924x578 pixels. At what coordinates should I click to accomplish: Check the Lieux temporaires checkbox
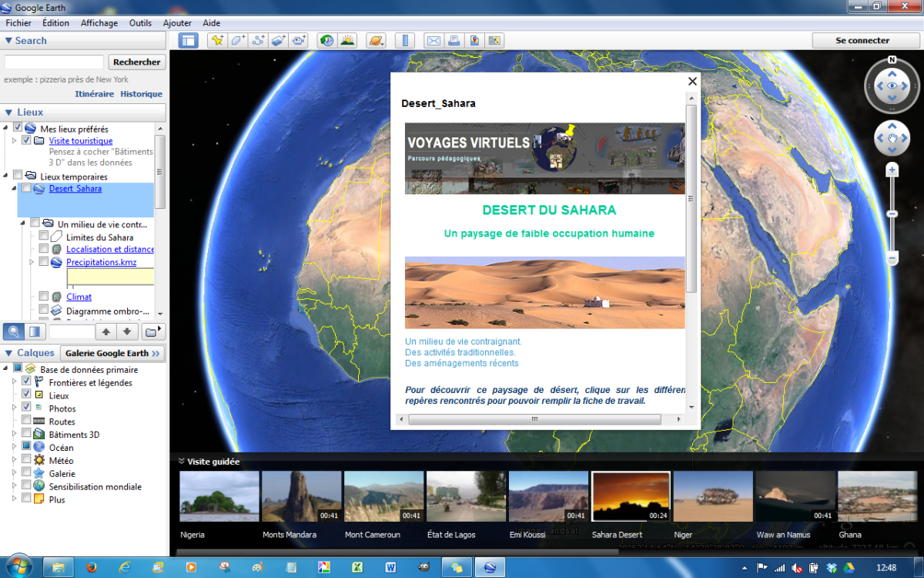point(18,176)
